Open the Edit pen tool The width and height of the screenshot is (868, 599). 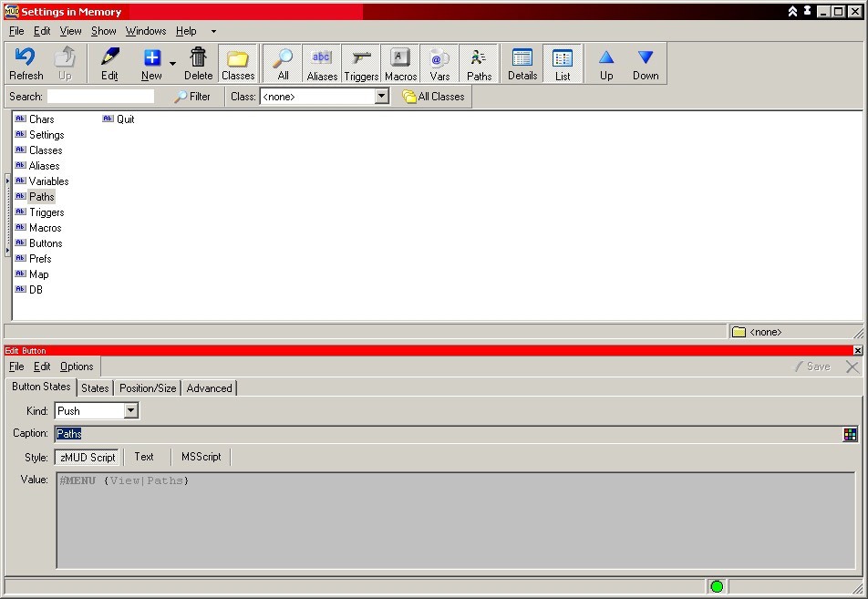(x=109, y=64)
